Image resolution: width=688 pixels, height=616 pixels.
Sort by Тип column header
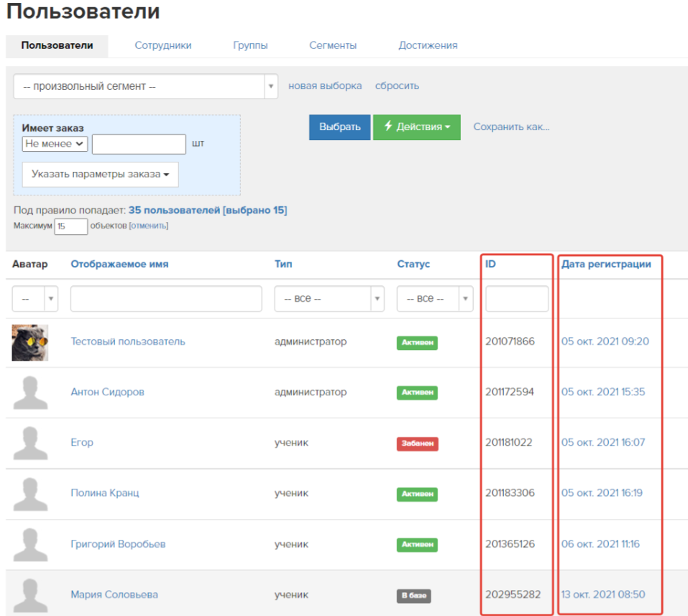pos(283,264)
